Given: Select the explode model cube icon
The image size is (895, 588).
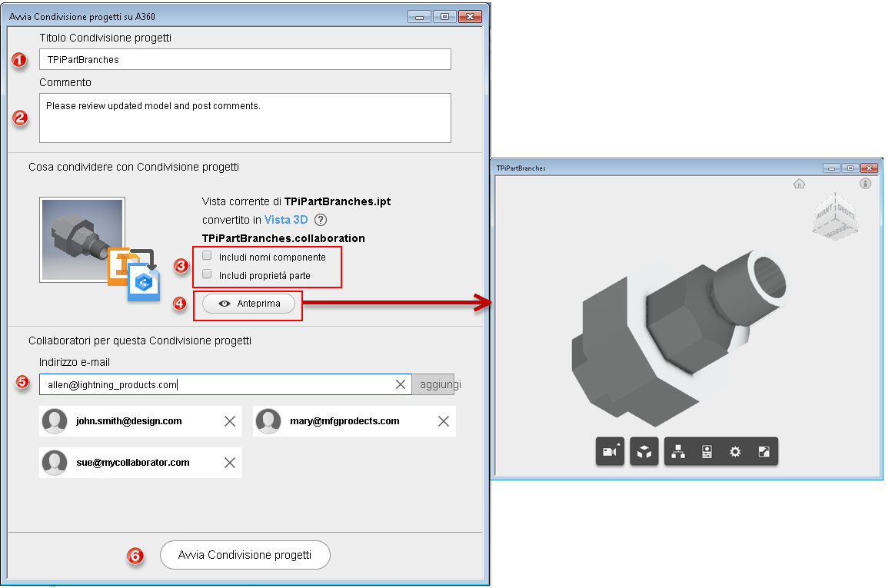Looking at the screenshot, I should [x=644, y=452].
